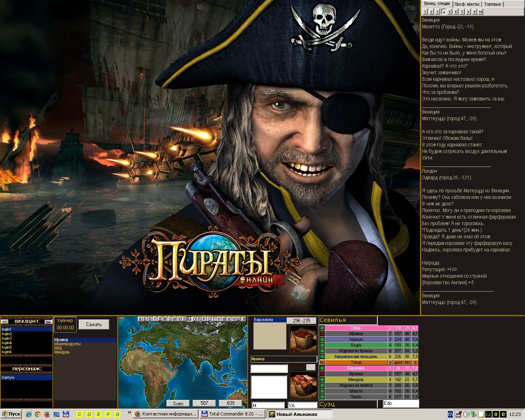Toggle green star icon for Миндаль row

click(x=322, y=380)
